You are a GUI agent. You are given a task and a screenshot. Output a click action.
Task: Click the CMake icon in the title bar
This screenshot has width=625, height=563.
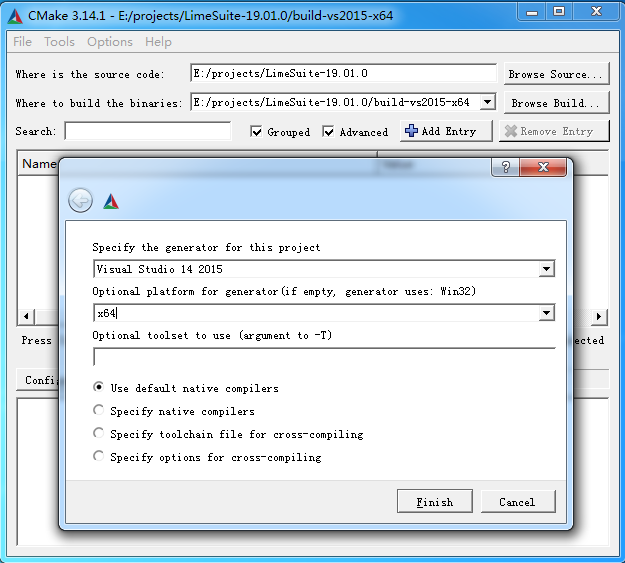point(15,16)
